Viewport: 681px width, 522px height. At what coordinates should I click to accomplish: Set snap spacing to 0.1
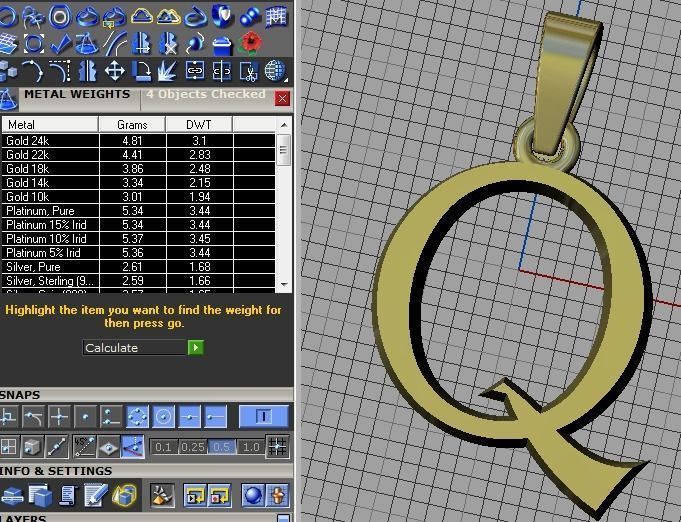pos(163,447)
